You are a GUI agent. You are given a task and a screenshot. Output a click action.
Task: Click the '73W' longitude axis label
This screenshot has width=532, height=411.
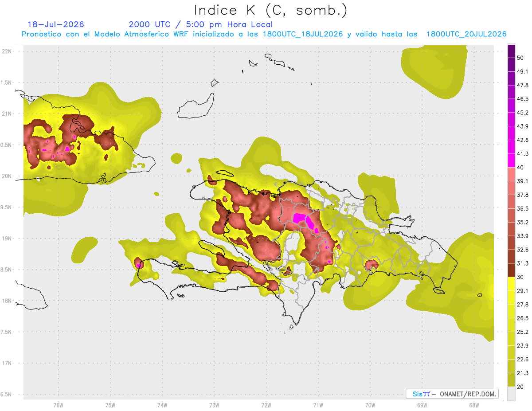coord(214,404)
